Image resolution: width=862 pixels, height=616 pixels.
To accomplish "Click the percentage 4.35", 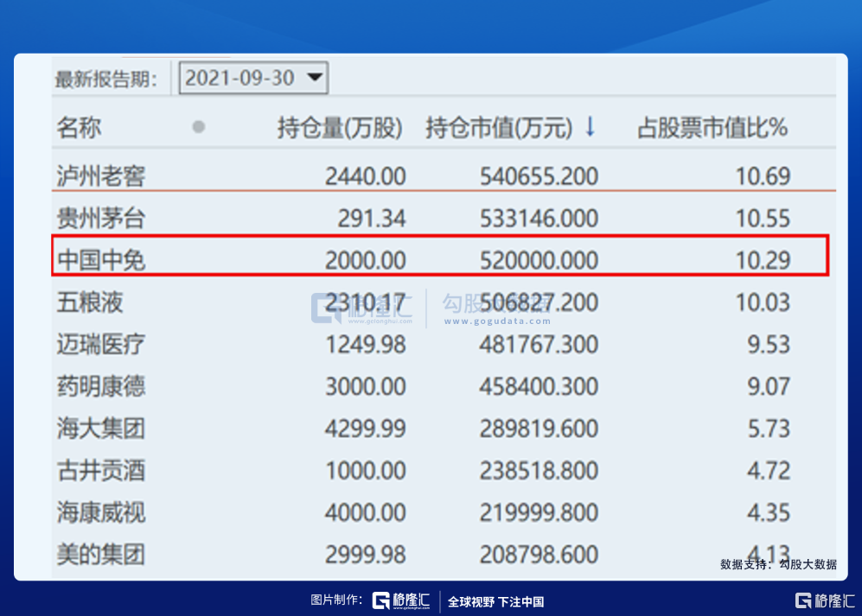I will [x=769, y=512].
